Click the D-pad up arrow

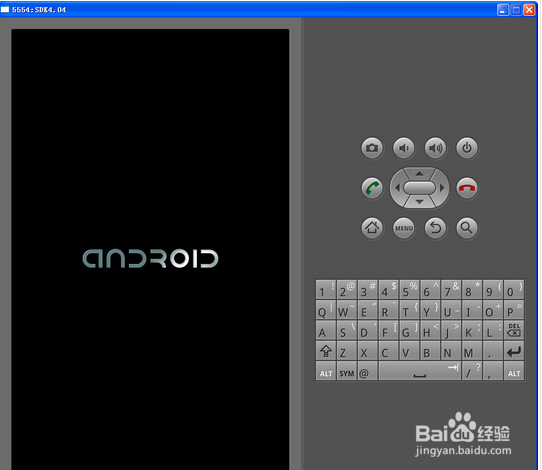coord(419,173)
